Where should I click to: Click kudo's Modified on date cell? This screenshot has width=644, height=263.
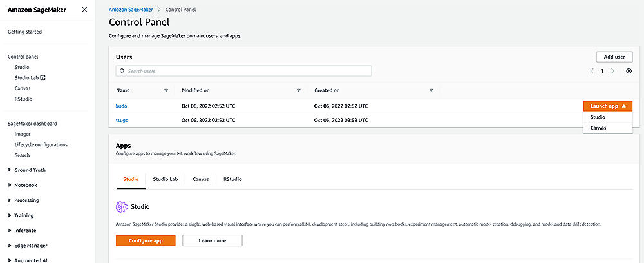click(x=208, y=106)
